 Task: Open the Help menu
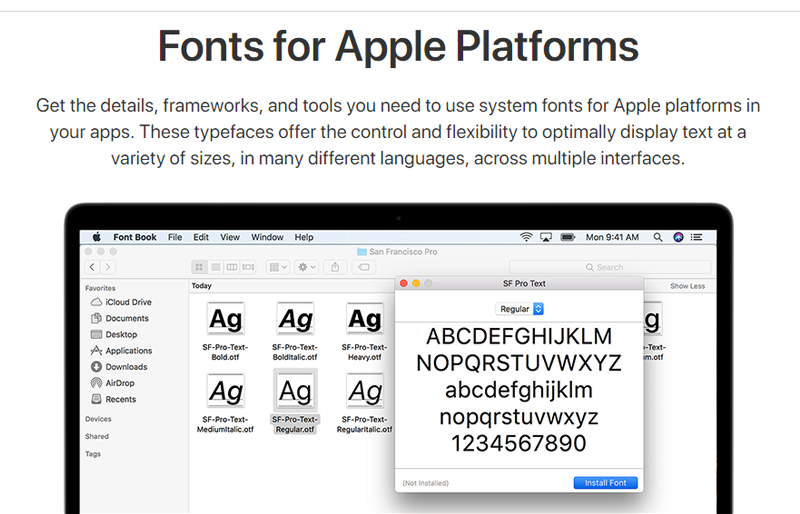(x=304, y=237)
